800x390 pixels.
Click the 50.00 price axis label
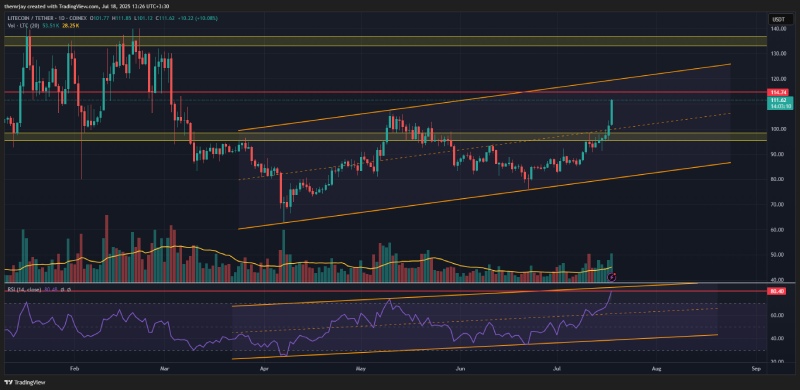click(x=778, y=255)
